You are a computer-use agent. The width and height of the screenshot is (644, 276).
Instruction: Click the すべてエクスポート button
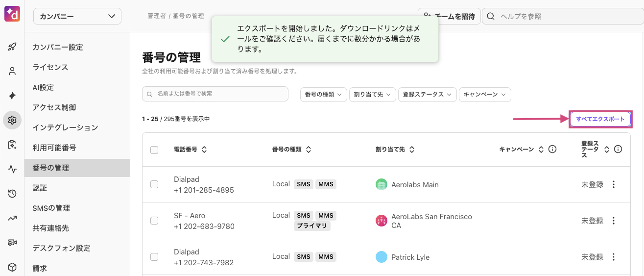tap(600, 119)
